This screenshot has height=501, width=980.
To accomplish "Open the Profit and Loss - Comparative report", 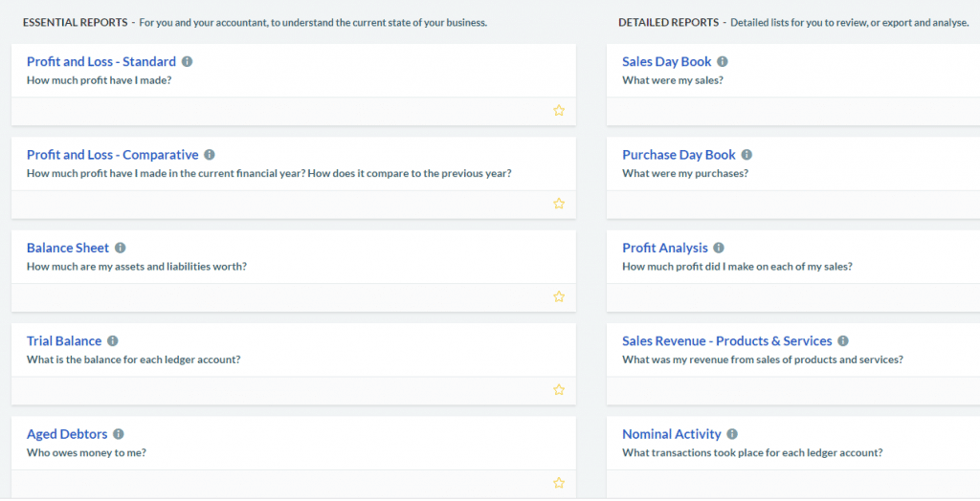I will pyautogui.click(x=113, y=154).
